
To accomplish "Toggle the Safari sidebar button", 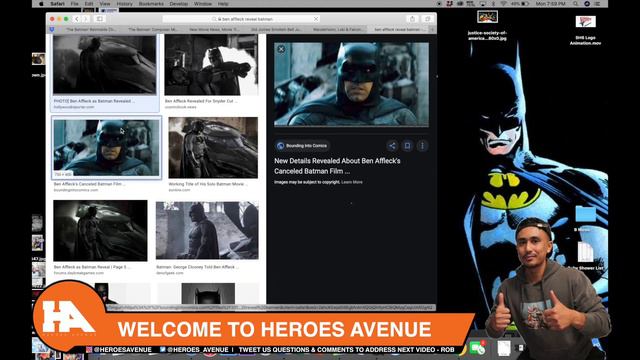I will (x=99, y=19).
